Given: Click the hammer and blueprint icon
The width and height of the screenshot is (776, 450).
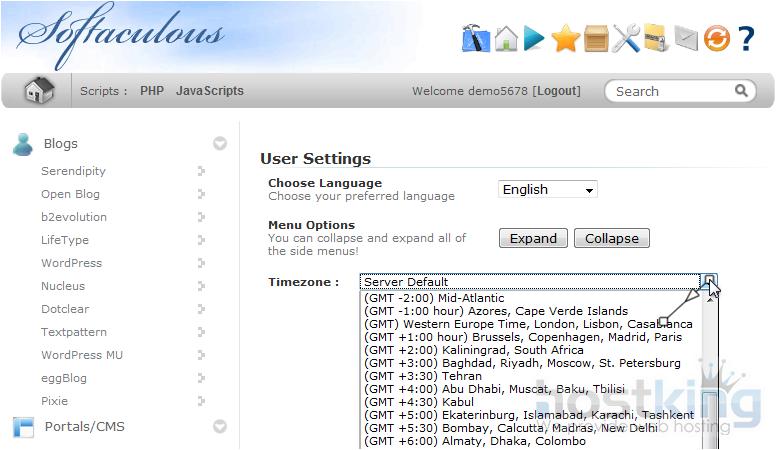Looking at the screenshot, I should point(476,39).
